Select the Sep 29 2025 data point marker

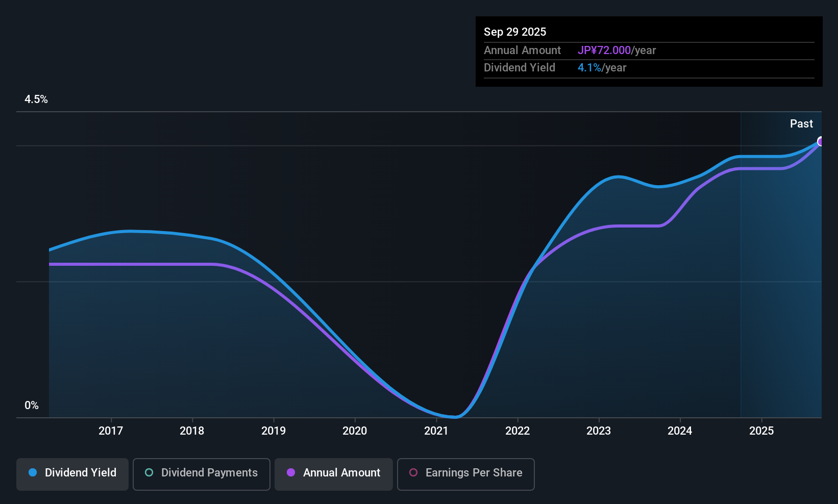[821, 141]
